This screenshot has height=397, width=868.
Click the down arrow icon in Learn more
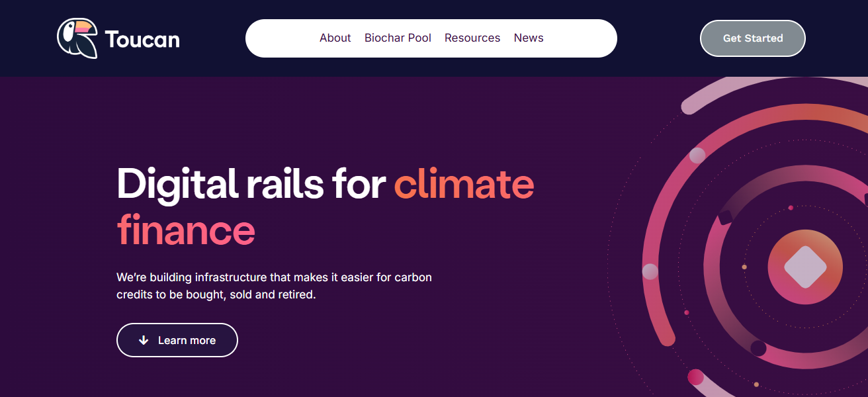coord(144,340)
